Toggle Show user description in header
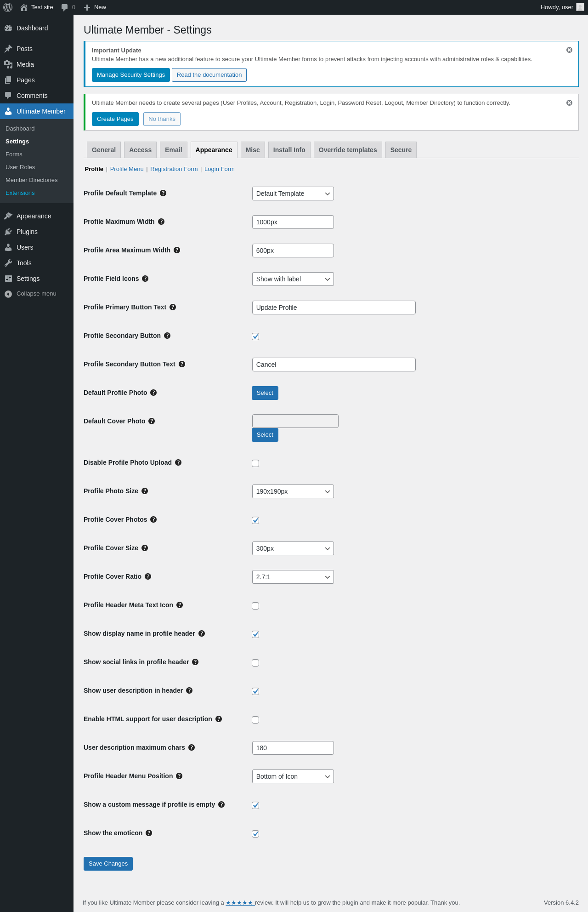The width and height of the screenshot is (588, 912). [x=255, y=691]
